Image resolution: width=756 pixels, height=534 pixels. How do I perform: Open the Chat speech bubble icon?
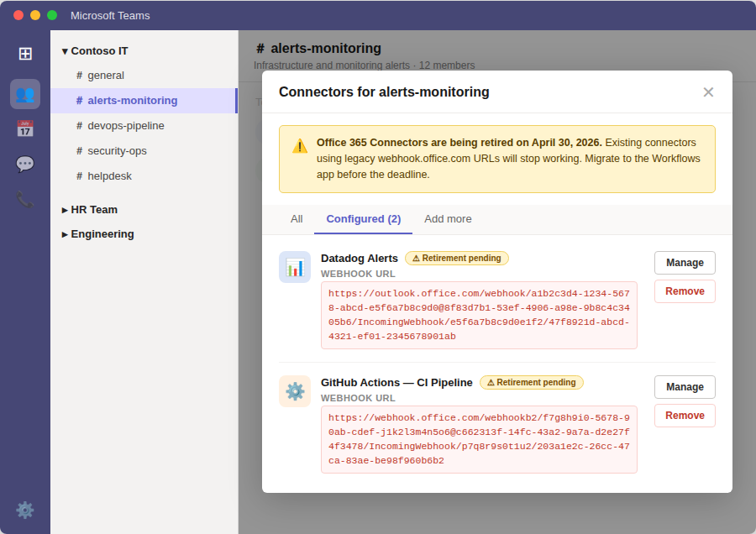click(25, 164)
